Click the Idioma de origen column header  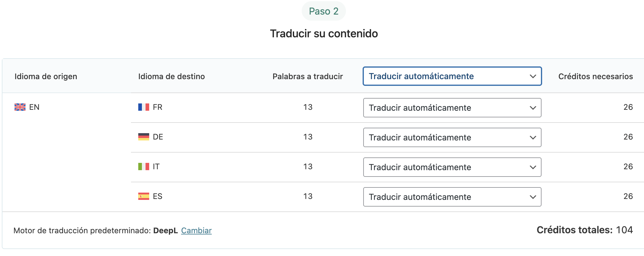click(x=46, y=76)
